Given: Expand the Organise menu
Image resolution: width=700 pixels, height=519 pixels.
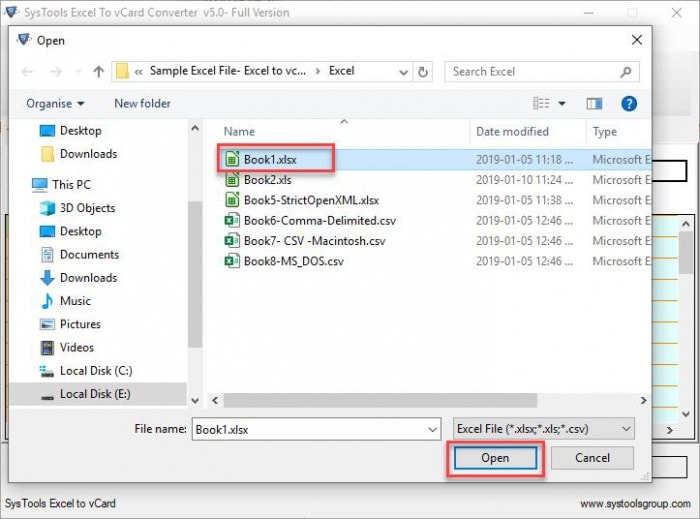Looking at the screenshot, I should click(55, 104).
